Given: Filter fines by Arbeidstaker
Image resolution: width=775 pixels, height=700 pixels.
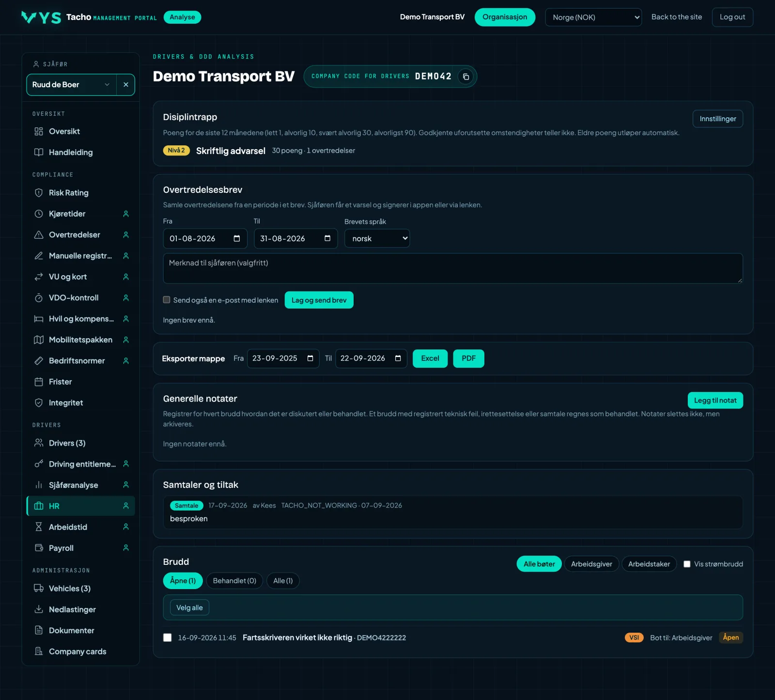Looking at the screenshot, I should pyautogui.click(x=649, y=564).
